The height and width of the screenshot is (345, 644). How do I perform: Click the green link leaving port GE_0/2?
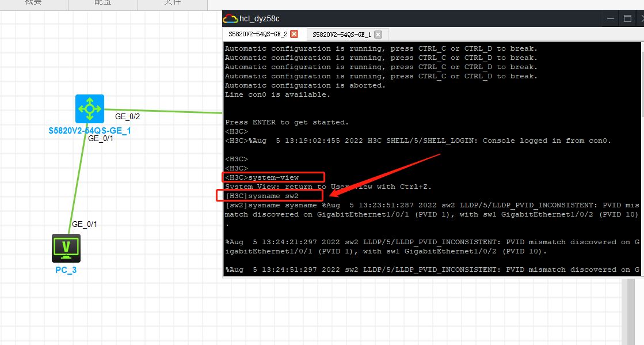tap(163, 111)
